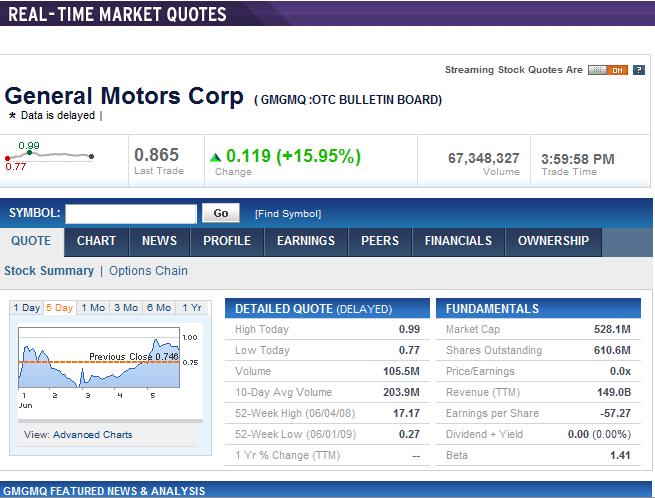Focus the SYMBOL input field
This screenshot has height=498, width=655.
coord(131,213)
